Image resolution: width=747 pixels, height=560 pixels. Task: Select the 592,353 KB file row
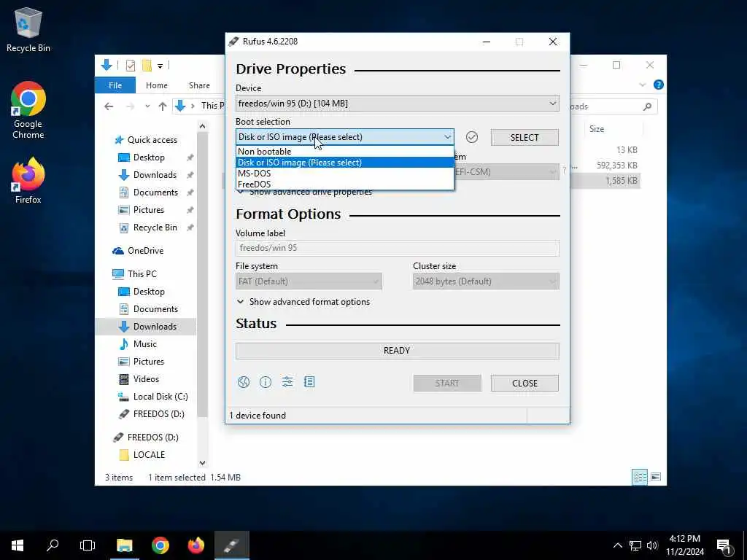[x=605, y=166]
